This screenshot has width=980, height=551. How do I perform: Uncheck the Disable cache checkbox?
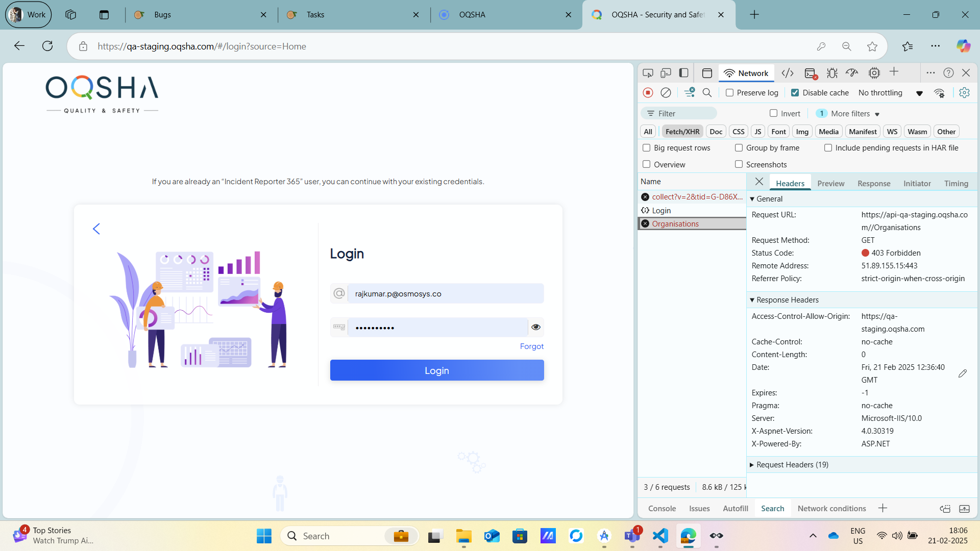coord(795,93)
